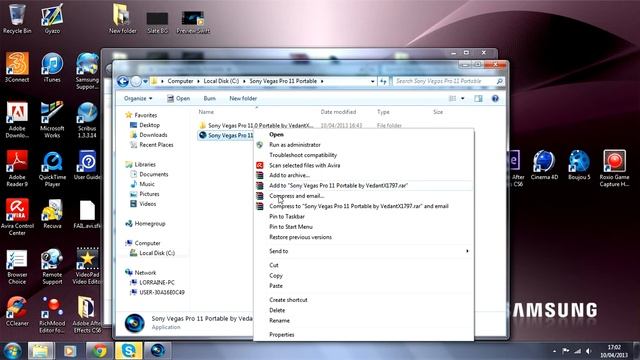Click the Burn toolbar button
Image resolution: width=640 pixels, height=360 pixels.
click(x=209, y=98)
